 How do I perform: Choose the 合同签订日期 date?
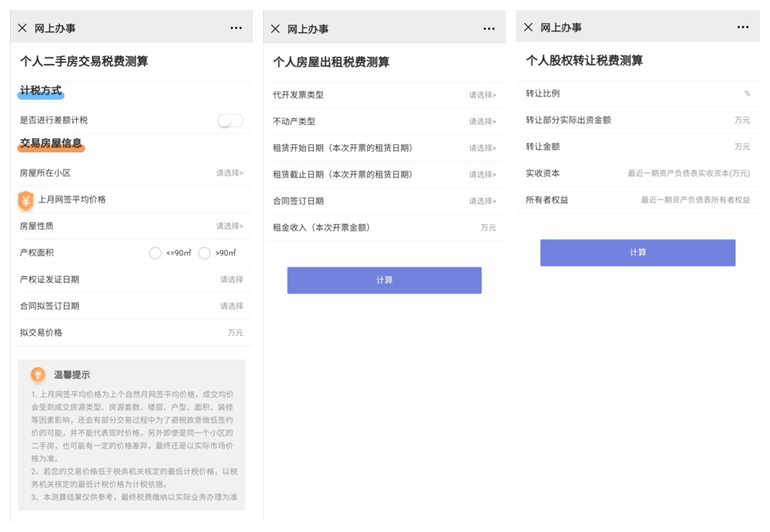tap(482, 201)
